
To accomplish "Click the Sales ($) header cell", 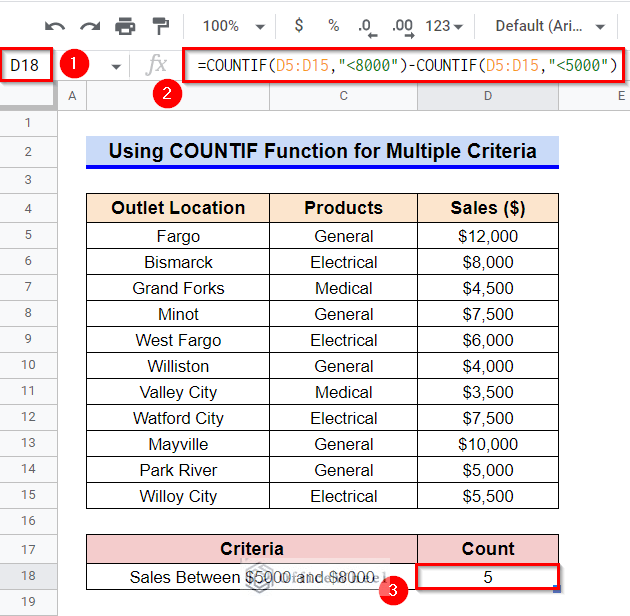I will point(488,208).
